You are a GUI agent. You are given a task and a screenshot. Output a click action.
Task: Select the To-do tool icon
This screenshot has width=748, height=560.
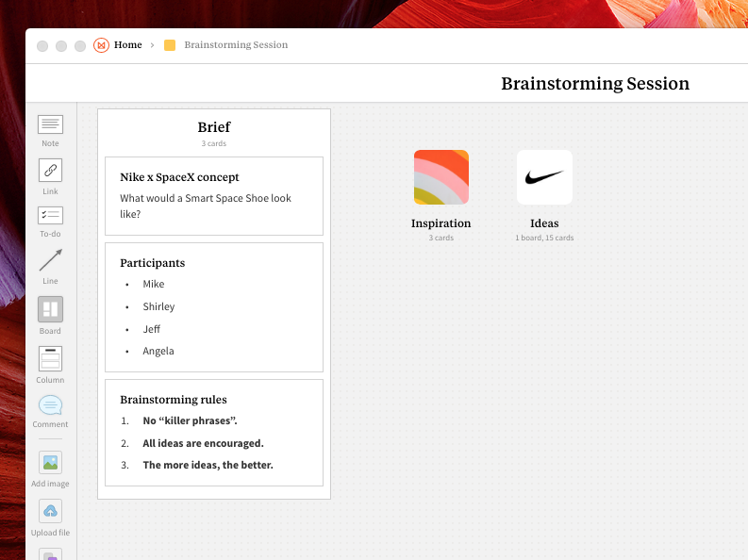(x=50, y=216)
